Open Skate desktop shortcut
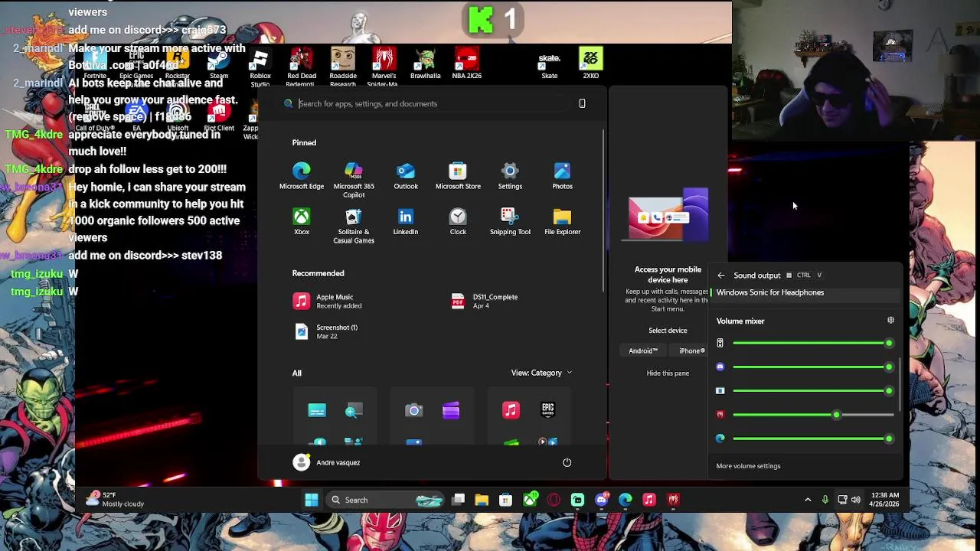 [x=550, y=64]
